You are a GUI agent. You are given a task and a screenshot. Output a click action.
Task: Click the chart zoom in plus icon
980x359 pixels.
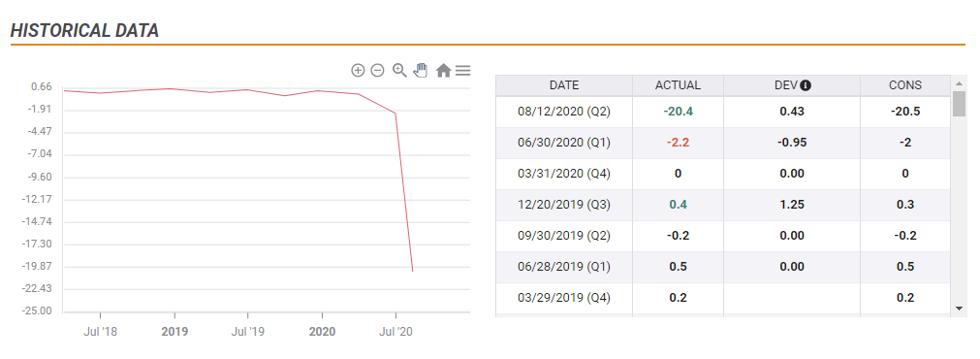(x=358, y=71)
